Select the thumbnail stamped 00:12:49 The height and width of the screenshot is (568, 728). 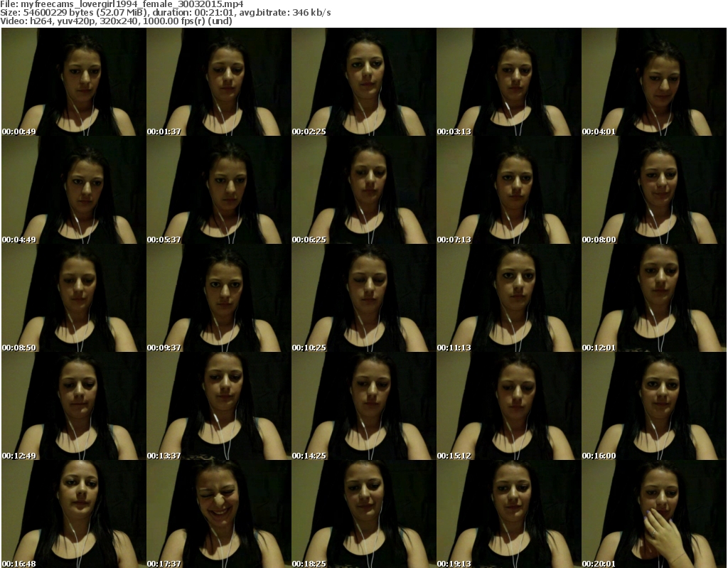click(74, 406)
